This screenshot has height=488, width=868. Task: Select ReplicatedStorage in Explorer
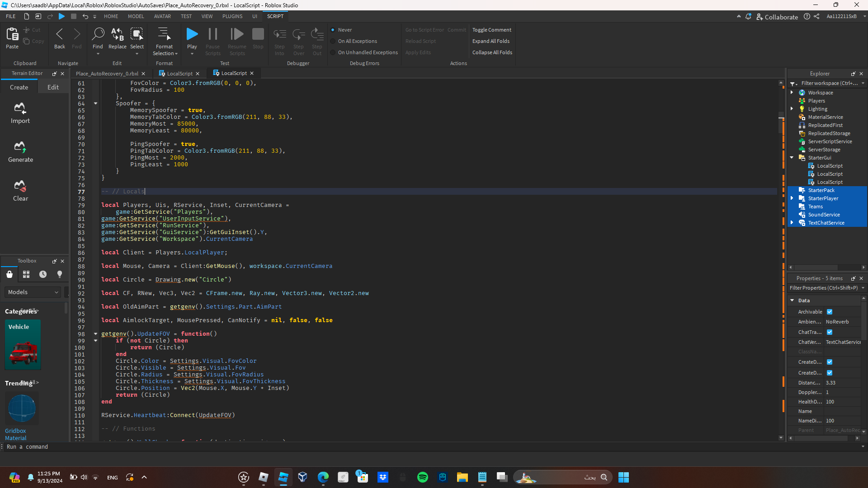(829, 134)
